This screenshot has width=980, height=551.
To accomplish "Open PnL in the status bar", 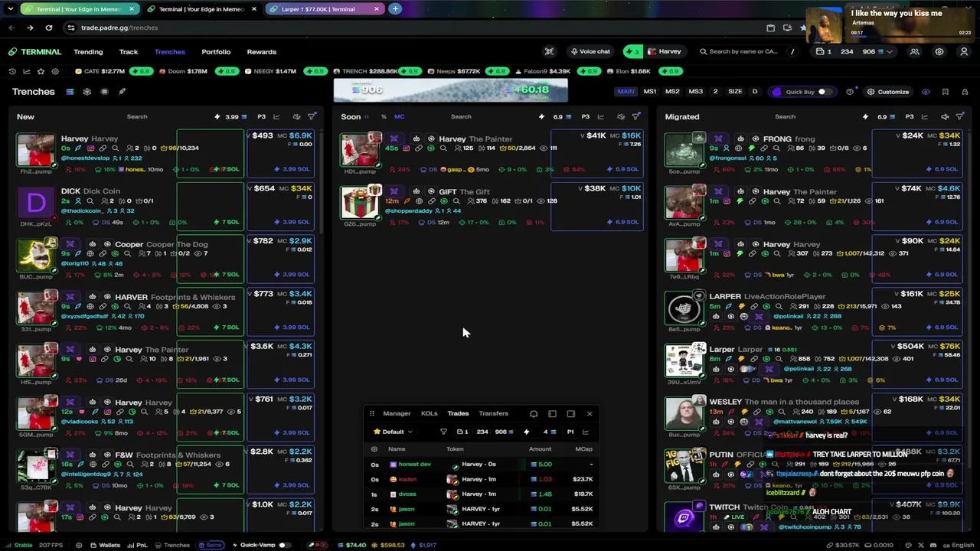I will (137, 545).
